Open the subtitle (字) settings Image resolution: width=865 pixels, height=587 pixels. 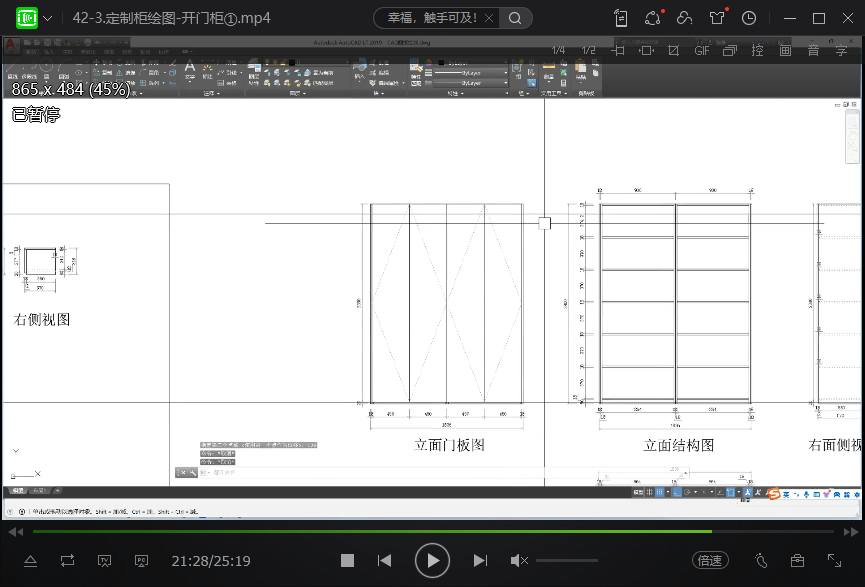point(841,50)
